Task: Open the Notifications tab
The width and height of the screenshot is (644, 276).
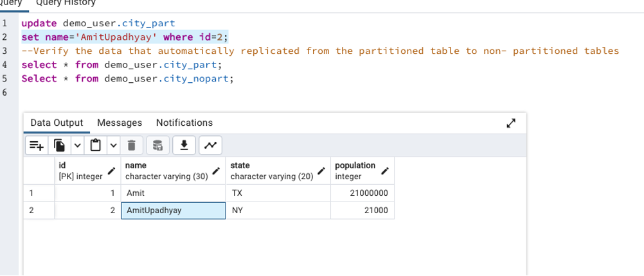Action: click(x=184, y=123)
